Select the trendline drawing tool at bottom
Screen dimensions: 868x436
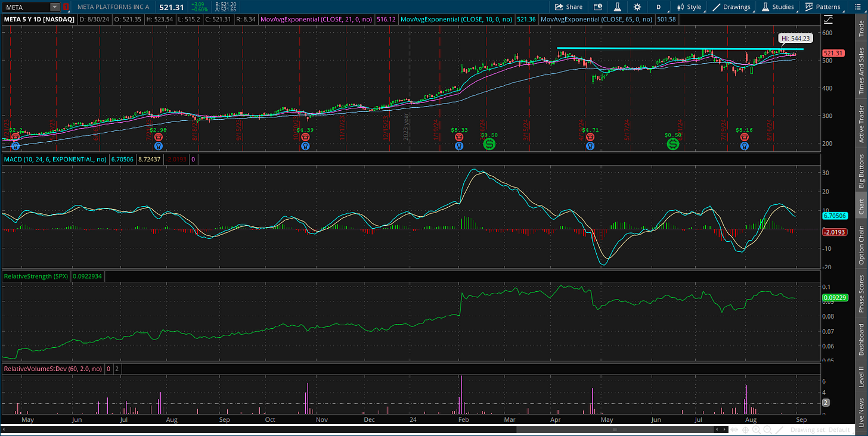click(x=779, y=429)
